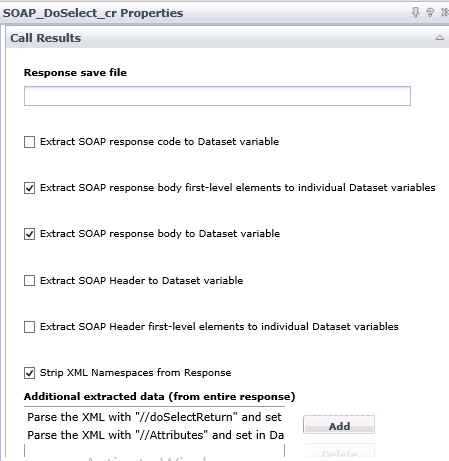Image resolution: width=449 pixels, height=461 pixels.
Task: Enable Extract SOAP response code to Dataset variable
Action: [x=29, y=142]
